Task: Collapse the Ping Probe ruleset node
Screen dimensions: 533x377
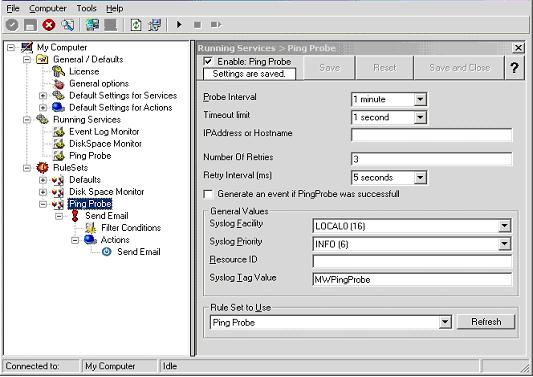Action: [x=43, y=204]
